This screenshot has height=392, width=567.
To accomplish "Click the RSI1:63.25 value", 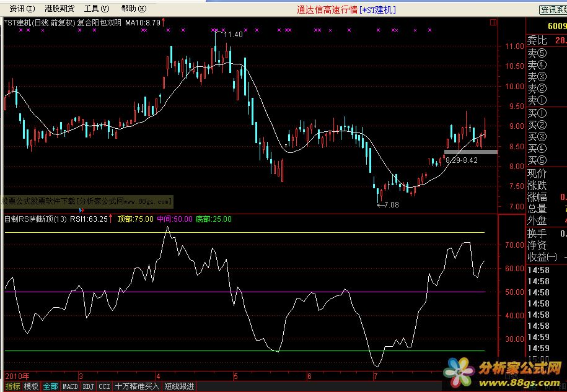I will click(89, 219).
